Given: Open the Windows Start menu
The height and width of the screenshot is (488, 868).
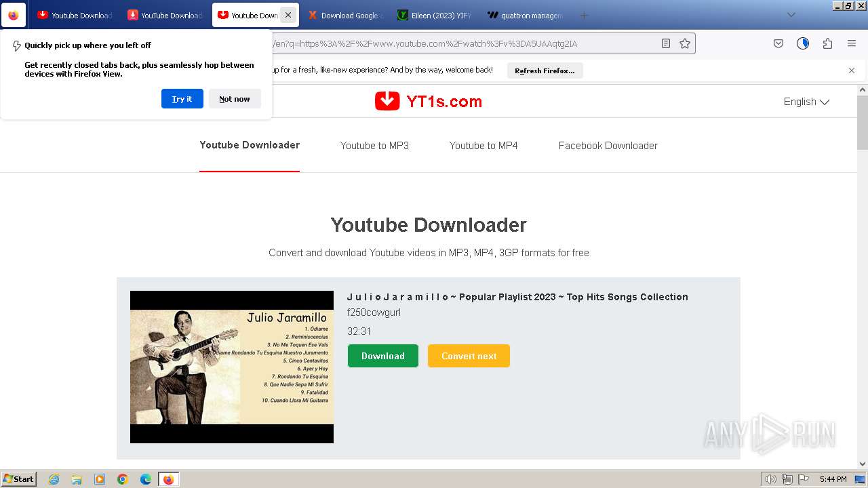Looking at the screenshot, I should click(18, 479).
